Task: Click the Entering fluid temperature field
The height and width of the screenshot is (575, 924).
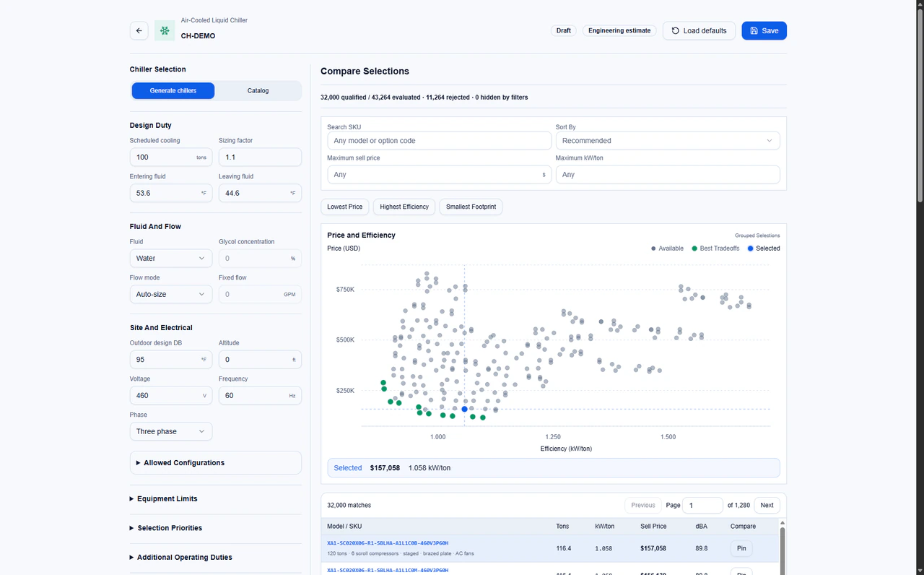Action: pyautogui.click(x=171, y=193)
